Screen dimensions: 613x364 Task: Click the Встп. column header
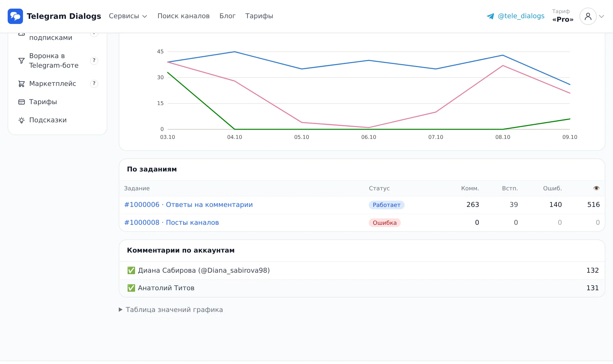(510, 188)
